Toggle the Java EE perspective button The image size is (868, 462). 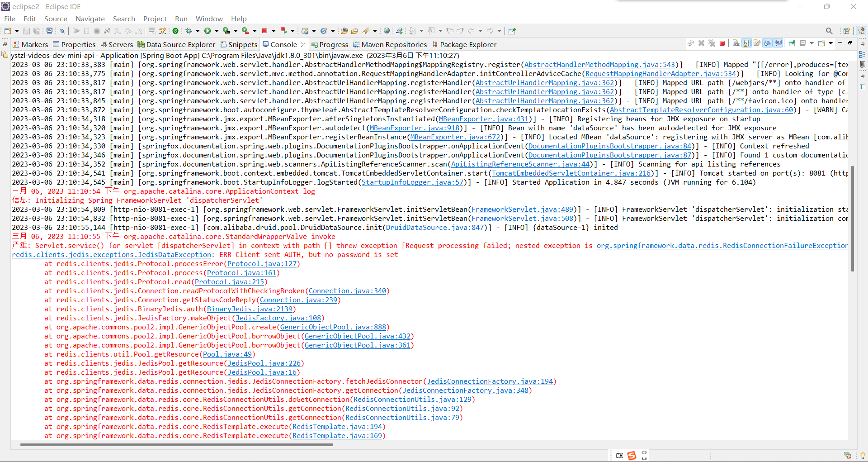(x=861, y=31)
